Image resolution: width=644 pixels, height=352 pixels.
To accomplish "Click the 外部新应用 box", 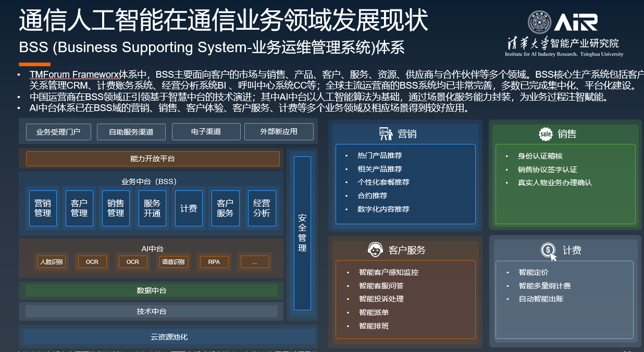I will click(x=279, y=132).
